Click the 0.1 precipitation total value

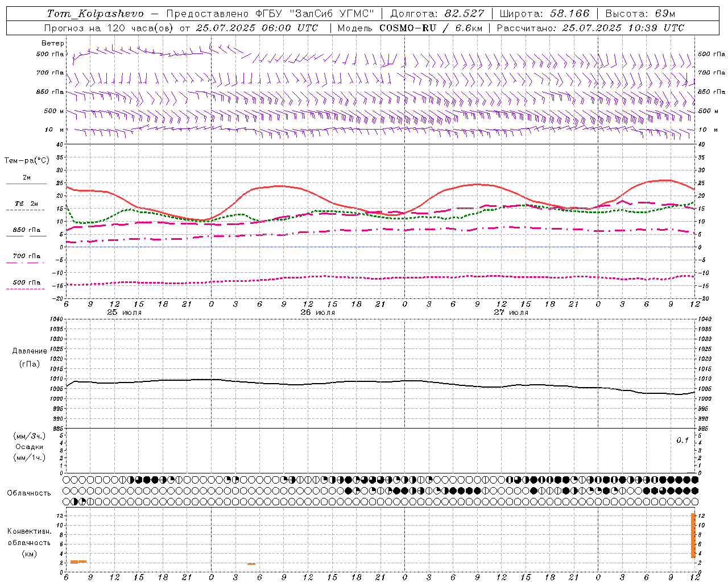pyautogui.click(x=682, y=440)
